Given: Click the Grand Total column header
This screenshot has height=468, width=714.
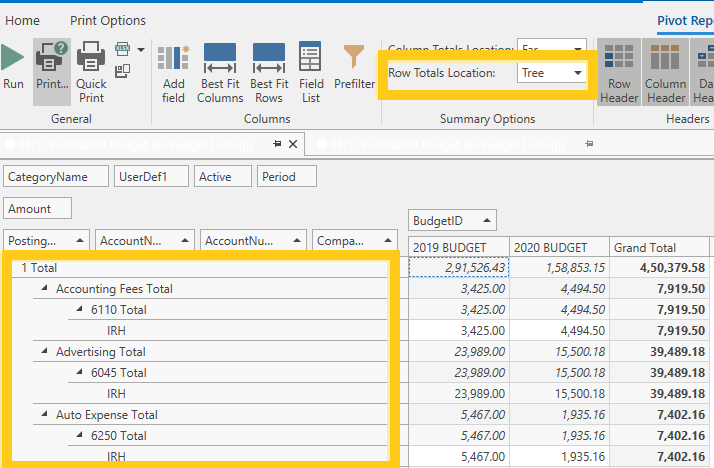Looking at the screenshot, I should click(659, 247).
